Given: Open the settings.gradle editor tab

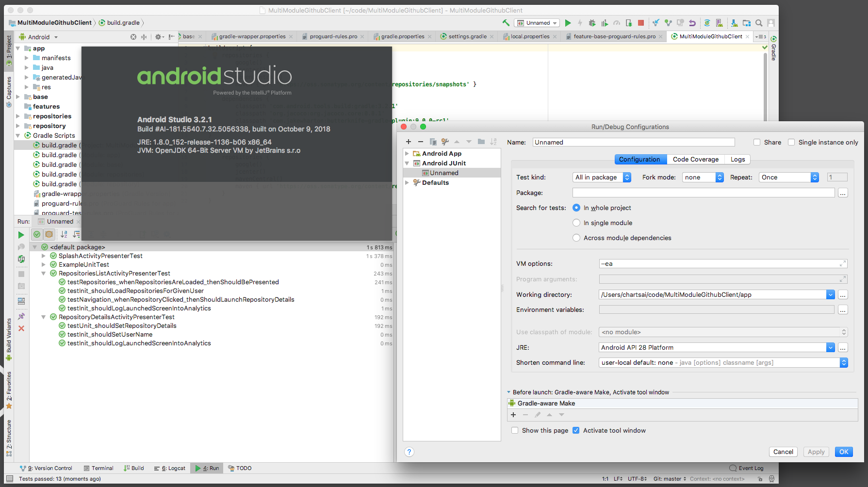Looking at the screenshot, I should [x=467, y=36].
